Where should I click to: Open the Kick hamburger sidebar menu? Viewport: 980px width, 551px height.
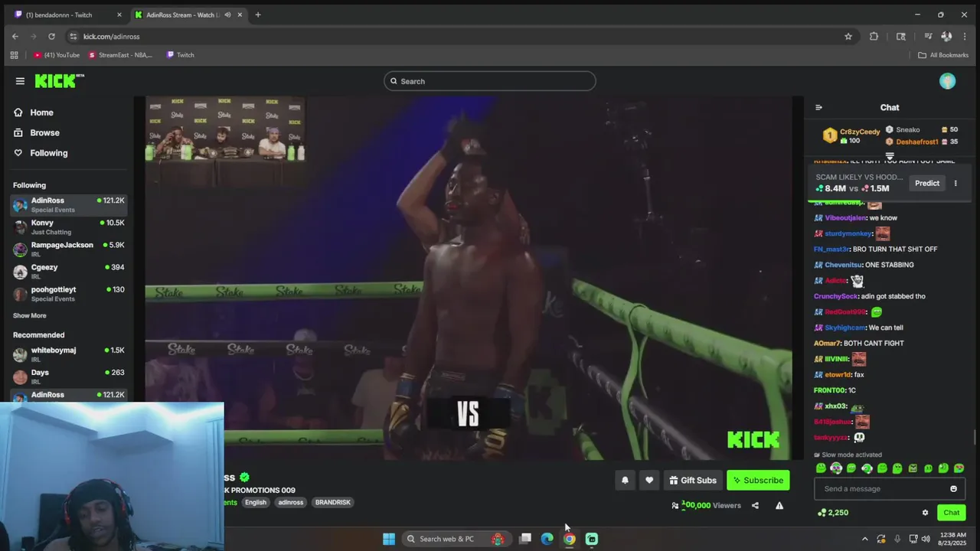[20, 81]
